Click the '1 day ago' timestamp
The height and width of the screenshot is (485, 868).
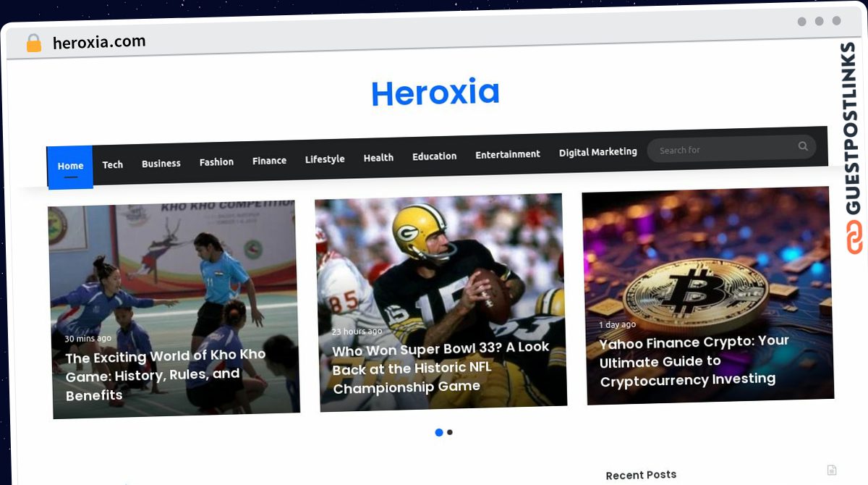617,325
